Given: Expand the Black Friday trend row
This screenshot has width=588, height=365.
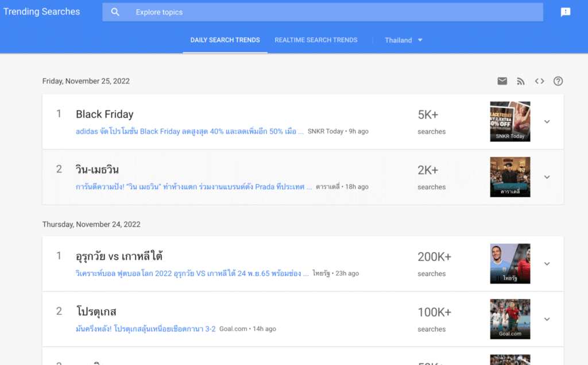Looking at the screenshot, I should 547,122.
